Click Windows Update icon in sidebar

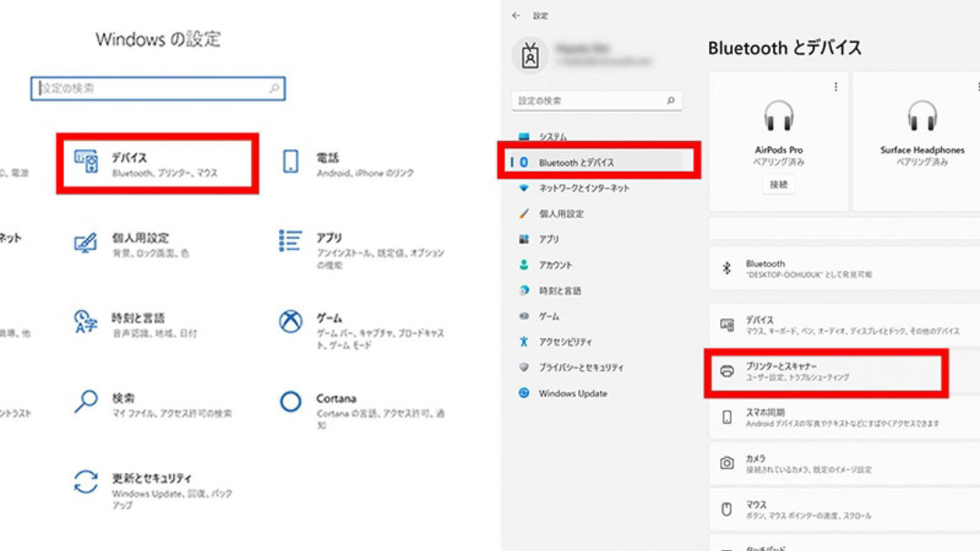[524, 393]
